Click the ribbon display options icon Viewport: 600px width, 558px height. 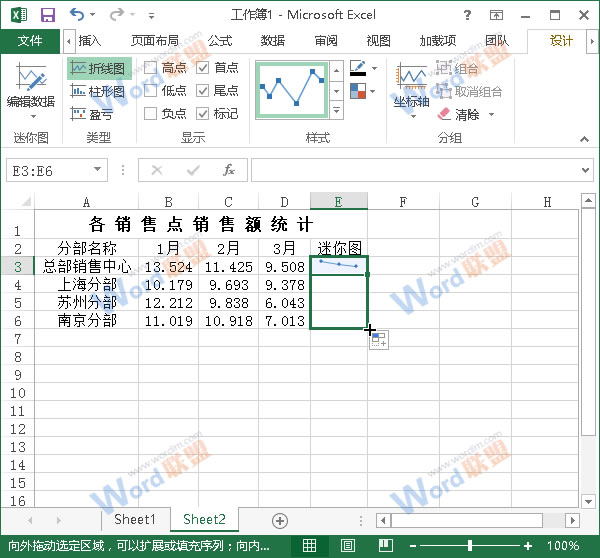tap(496, 15)
